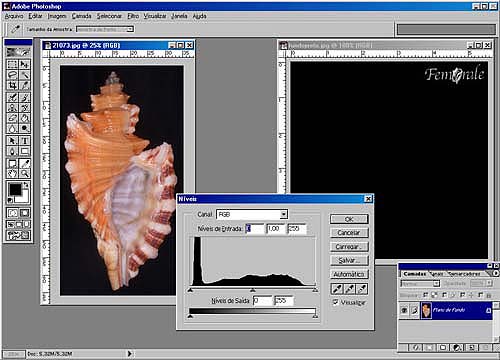The width and height of the screenshot is (500, 360).
Task: Select the Eraser tool
Action: point(13,118)
